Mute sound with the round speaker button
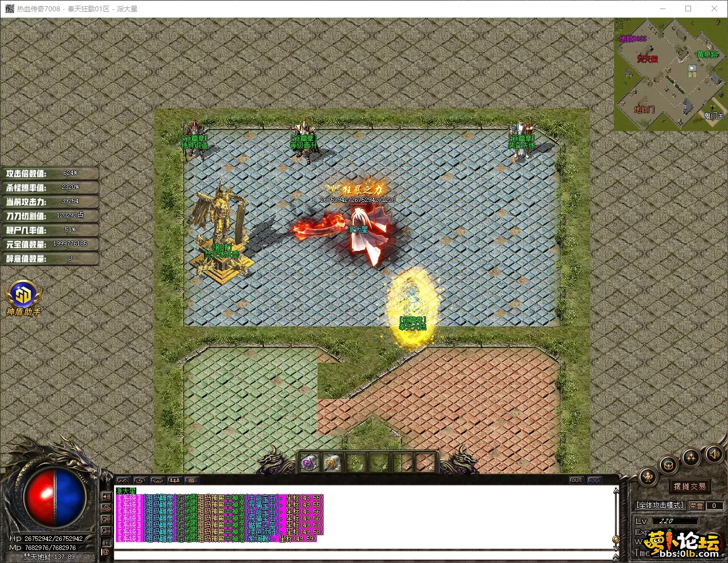 [x=713, y=454]
